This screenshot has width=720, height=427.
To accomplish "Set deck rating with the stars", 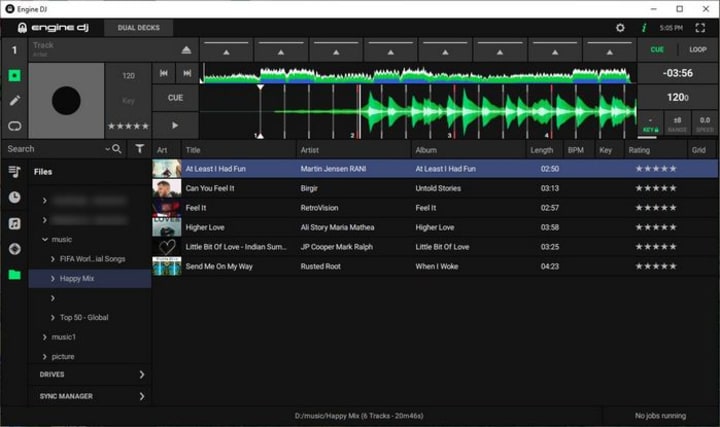I will 128,126.
